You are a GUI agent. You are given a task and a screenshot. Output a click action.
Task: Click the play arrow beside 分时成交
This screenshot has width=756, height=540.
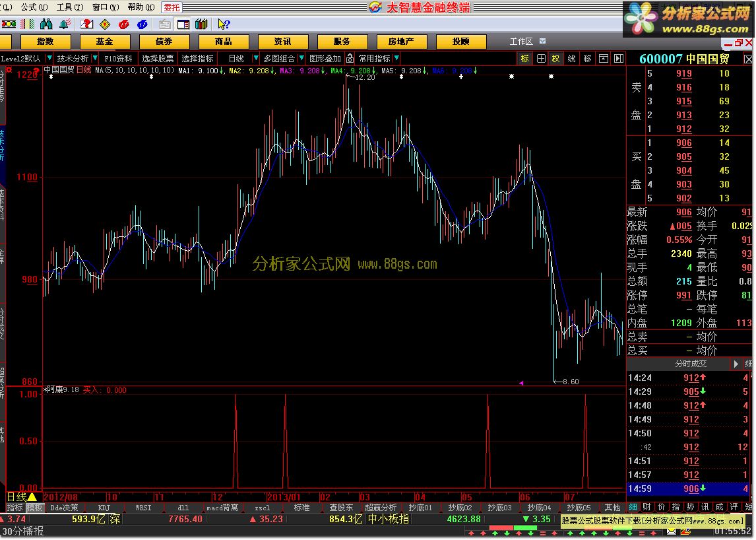click(x=736, y=364)
